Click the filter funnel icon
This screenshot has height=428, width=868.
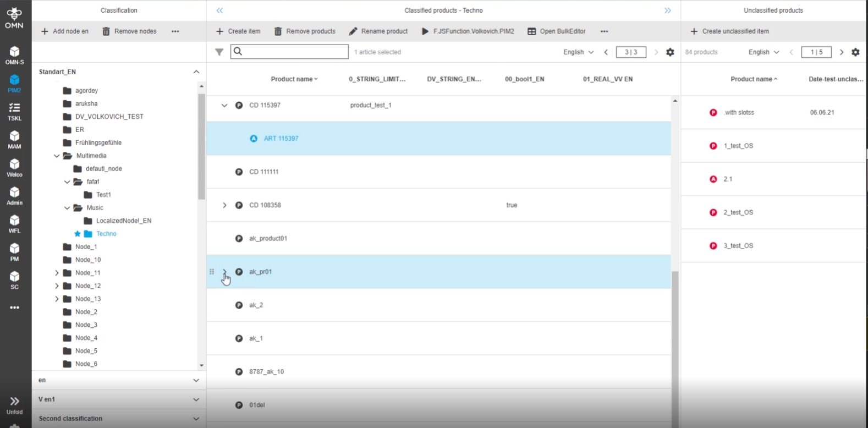tap(219, 52)
